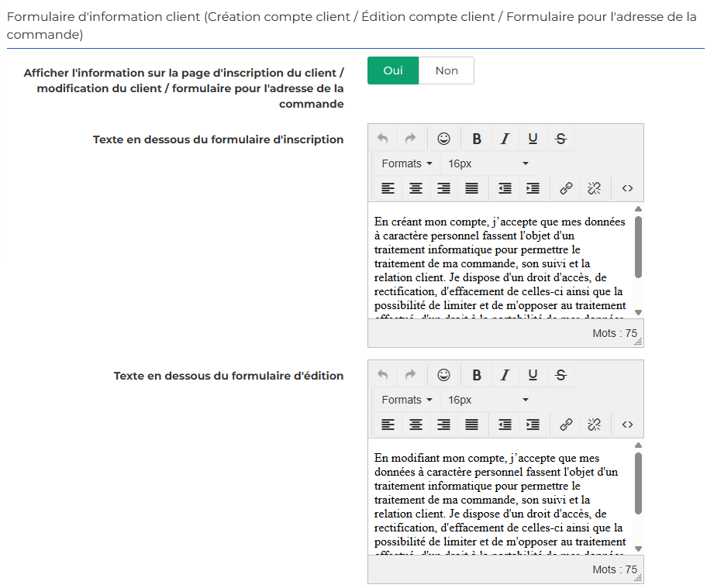The height and width of the screenshot is (588, 714).
Task: Select Non for displaying client information
Action: coord(447,70)
